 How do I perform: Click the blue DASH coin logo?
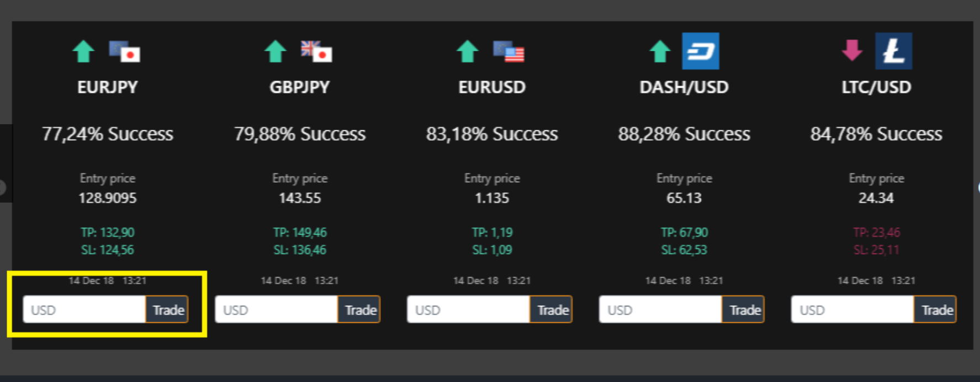coord(701,51)
